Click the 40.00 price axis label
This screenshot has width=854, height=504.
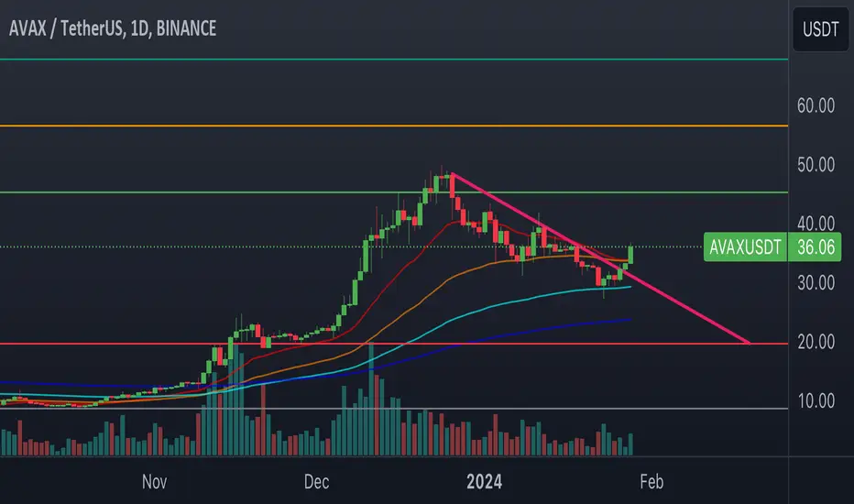[816, 224]
